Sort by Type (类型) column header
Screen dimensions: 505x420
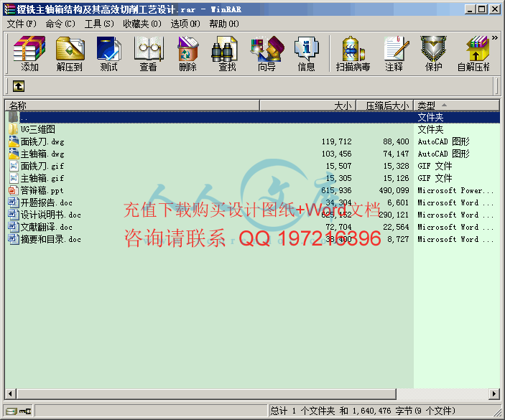coord(456,106)
